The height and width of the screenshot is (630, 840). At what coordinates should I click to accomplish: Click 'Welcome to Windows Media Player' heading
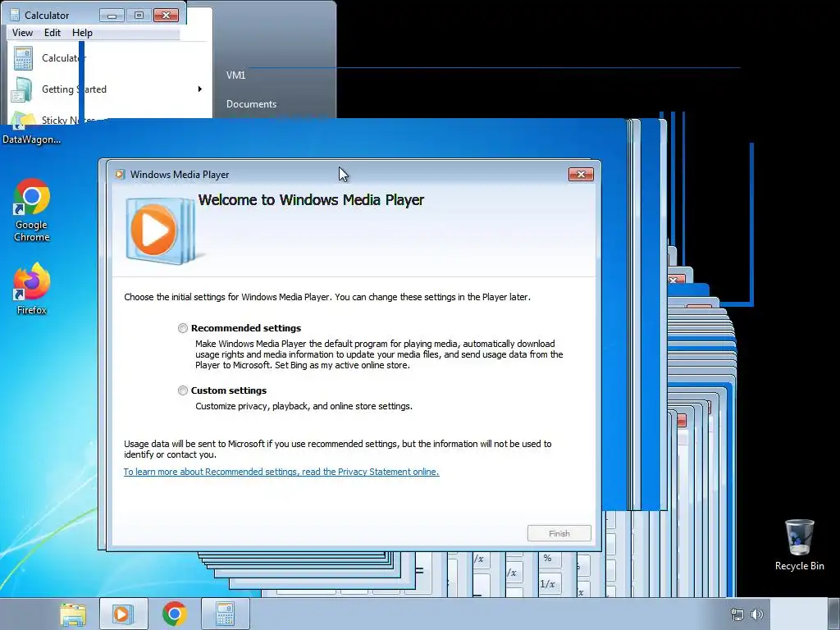point(311,200)
